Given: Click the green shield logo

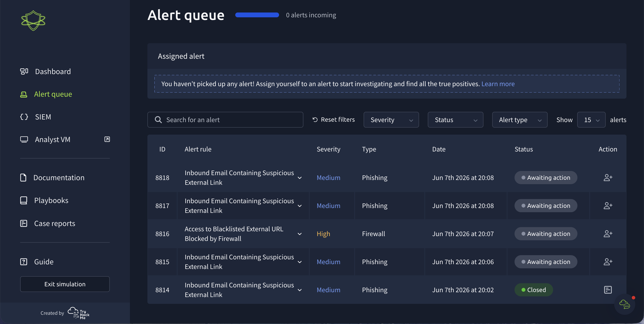Looking at the screenshot, I should click(33, 21).
